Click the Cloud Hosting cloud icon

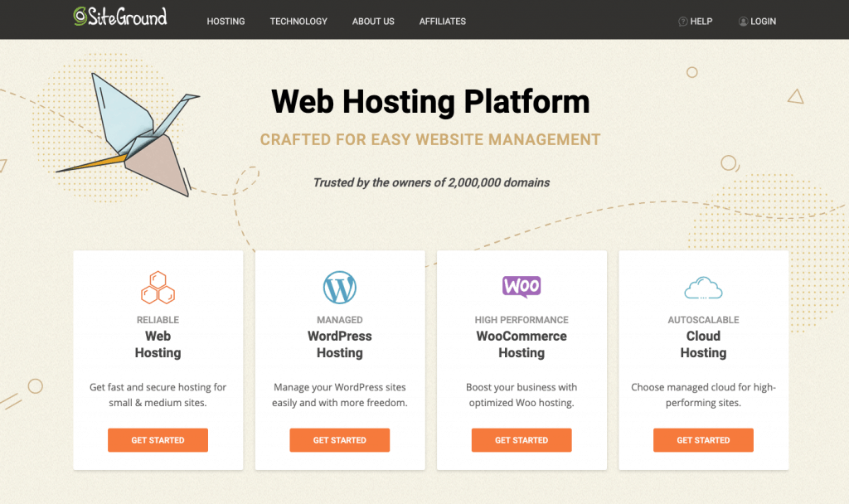point(703,288)
